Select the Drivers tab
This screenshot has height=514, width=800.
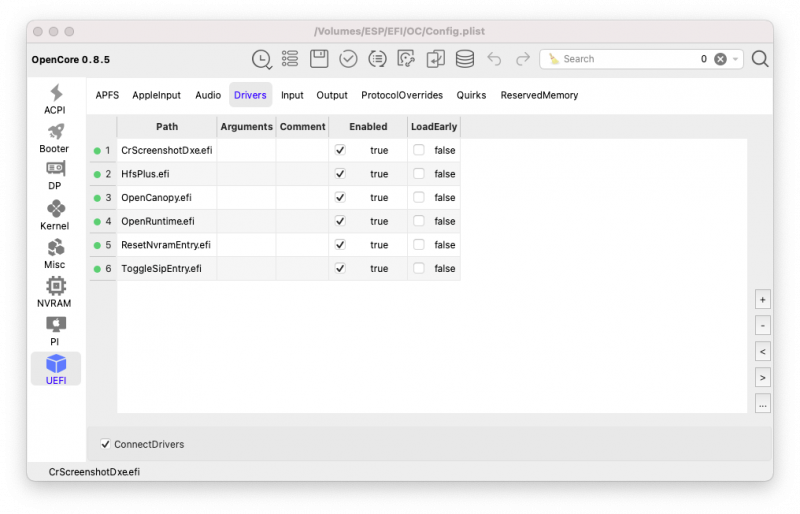point(250,95)
